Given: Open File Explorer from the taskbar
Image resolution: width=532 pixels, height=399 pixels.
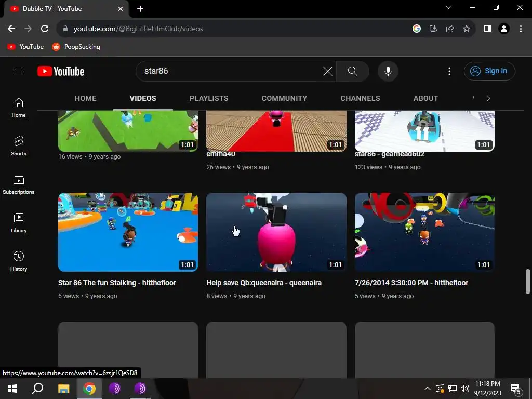Looking at the screenshot, I should click(63, 389).
